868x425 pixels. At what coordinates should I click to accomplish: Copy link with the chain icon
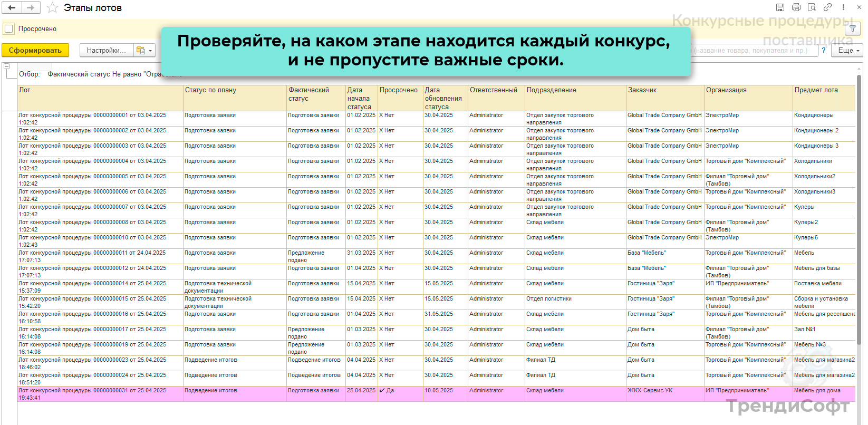pyautogui.click(x=828, y=7)
